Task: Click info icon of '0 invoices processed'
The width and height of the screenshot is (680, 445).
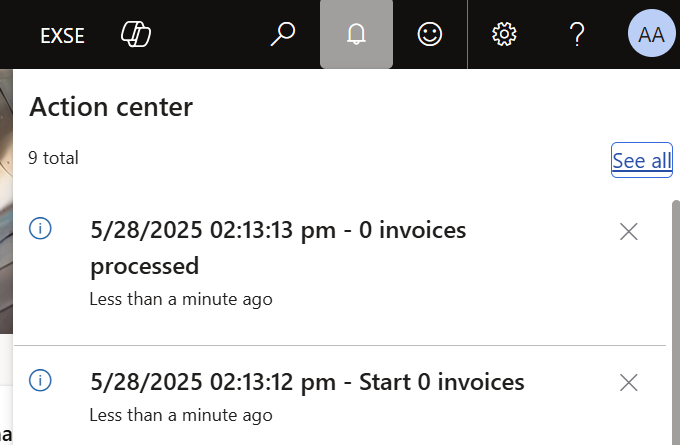Action: point(40,228)
